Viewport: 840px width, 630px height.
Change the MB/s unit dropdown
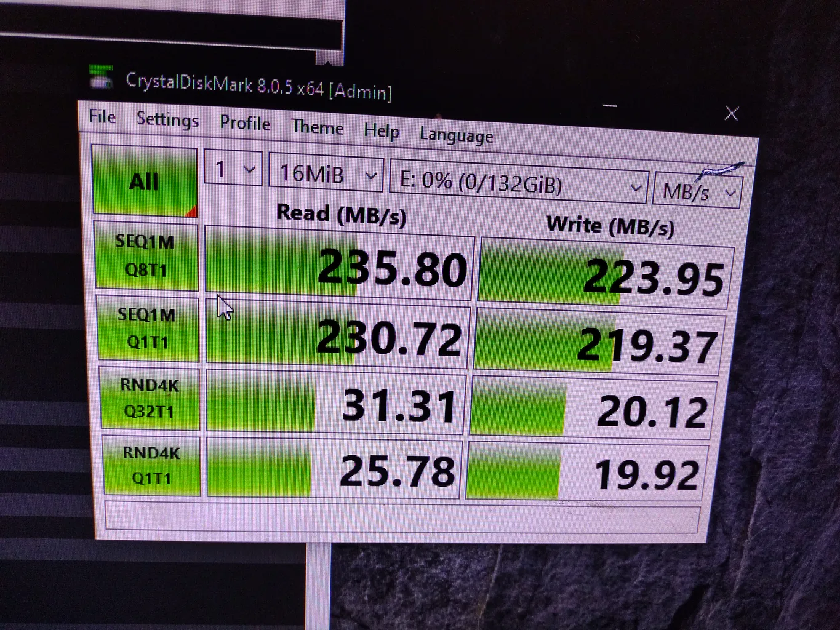(698, 193)
